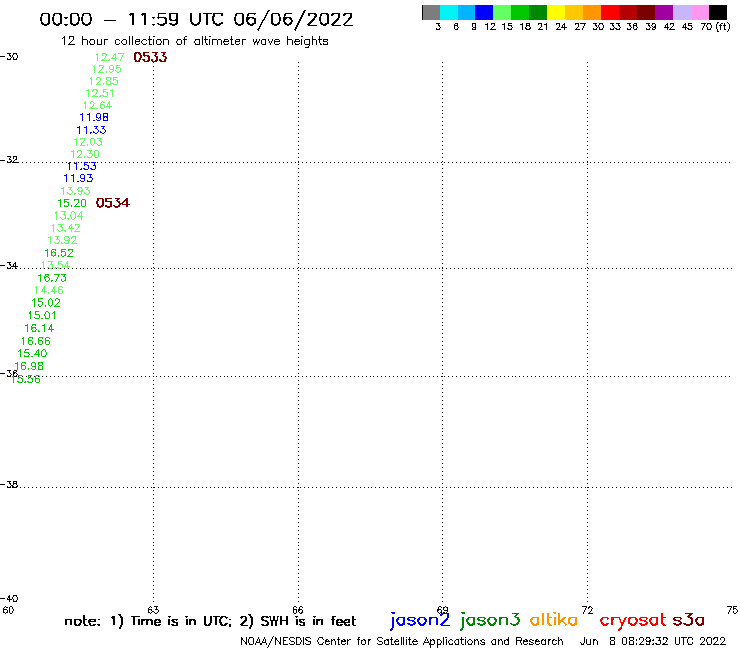Click the 13.93 wave height reading
This screenshot has width=740, height=650.
(76, 191)
